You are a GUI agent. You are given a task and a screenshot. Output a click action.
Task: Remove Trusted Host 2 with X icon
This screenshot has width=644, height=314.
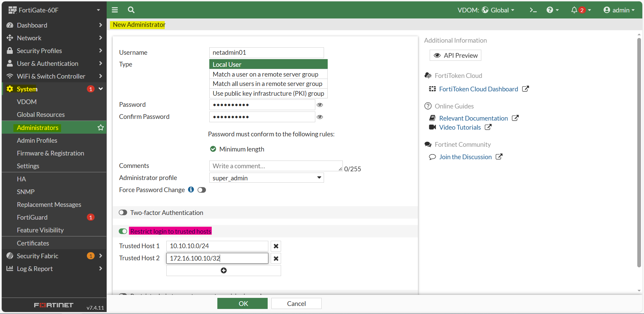[276, 258]
